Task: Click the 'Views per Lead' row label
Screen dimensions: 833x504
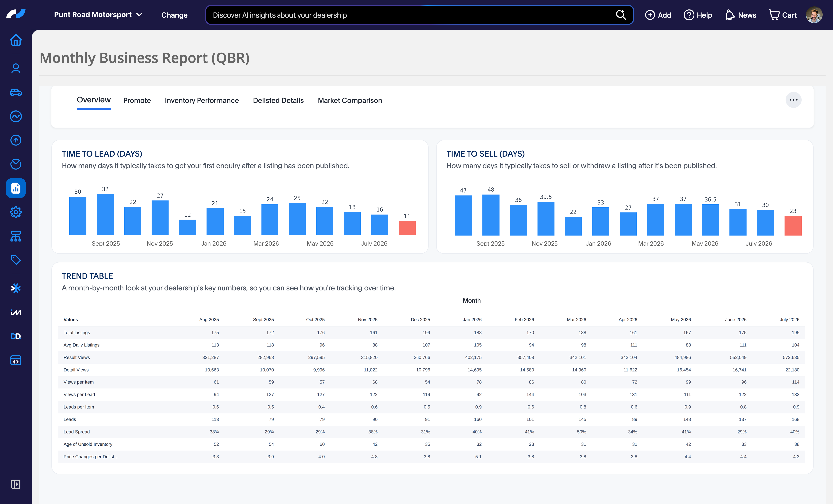Action: pyautogui.click(x=79, y=394)
